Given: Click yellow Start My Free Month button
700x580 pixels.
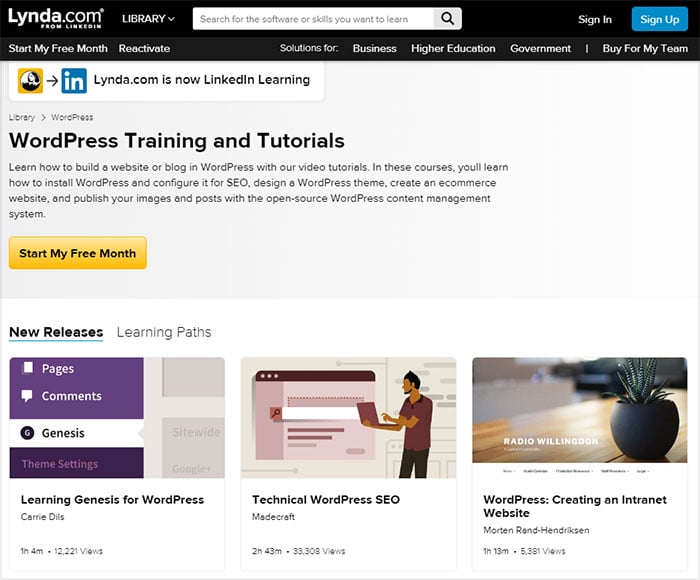Looking at the screenshot, I should (78, 253).
